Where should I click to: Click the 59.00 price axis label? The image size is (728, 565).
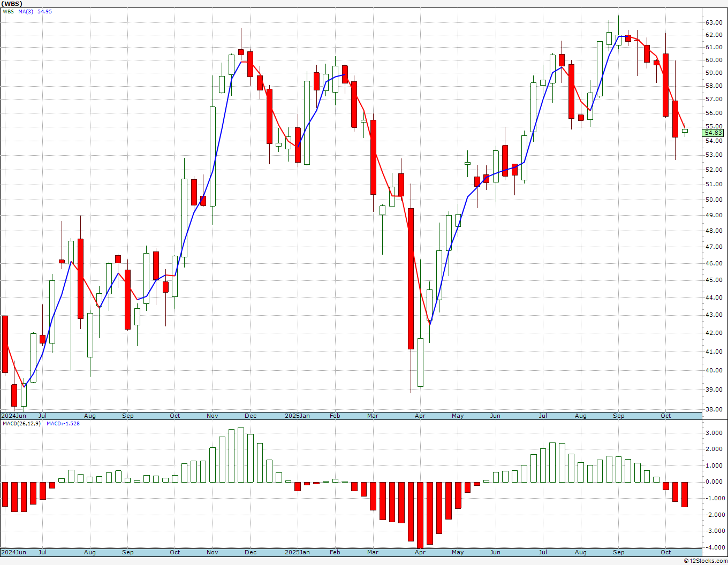pos(714,73)
